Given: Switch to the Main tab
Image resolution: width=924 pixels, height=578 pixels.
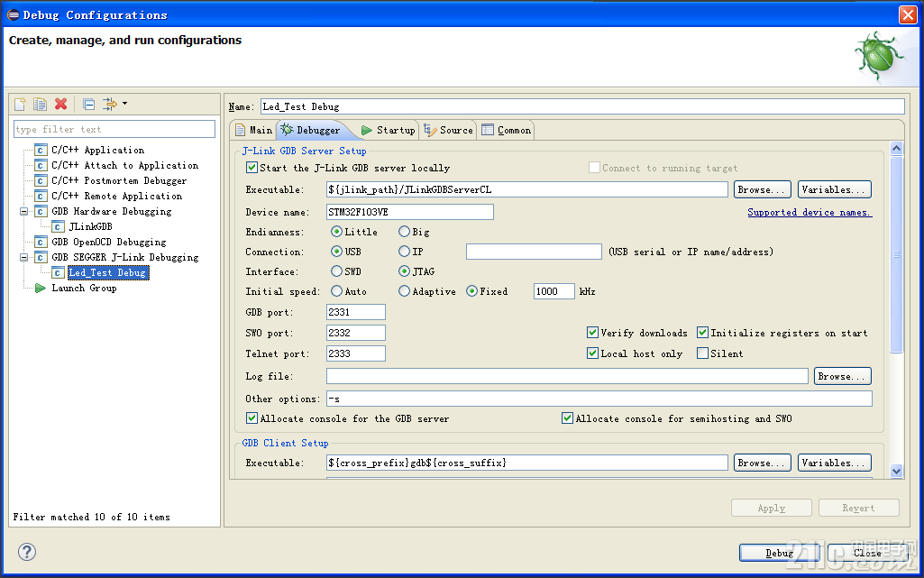Looking at the screenshot, I should [x=254, y=130].
